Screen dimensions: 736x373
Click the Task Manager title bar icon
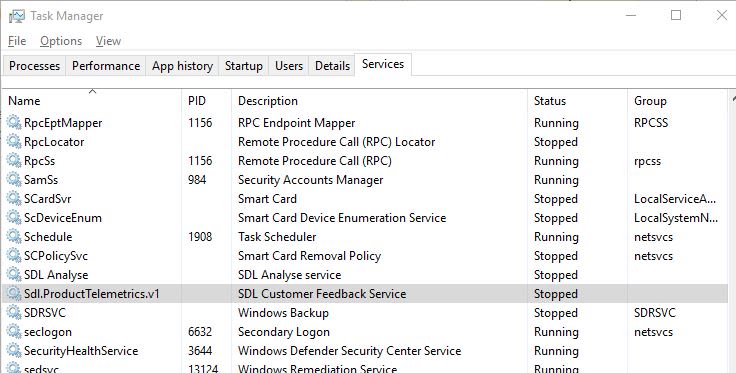16,16
